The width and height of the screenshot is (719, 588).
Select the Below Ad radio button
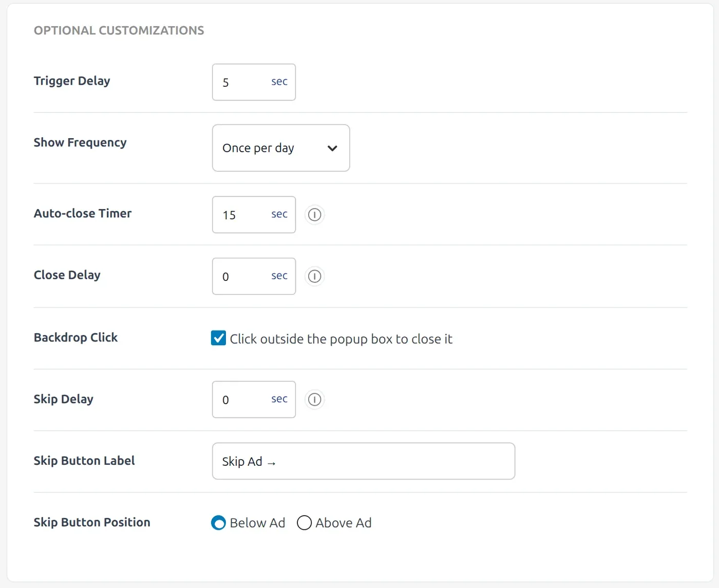pos(218,523)
